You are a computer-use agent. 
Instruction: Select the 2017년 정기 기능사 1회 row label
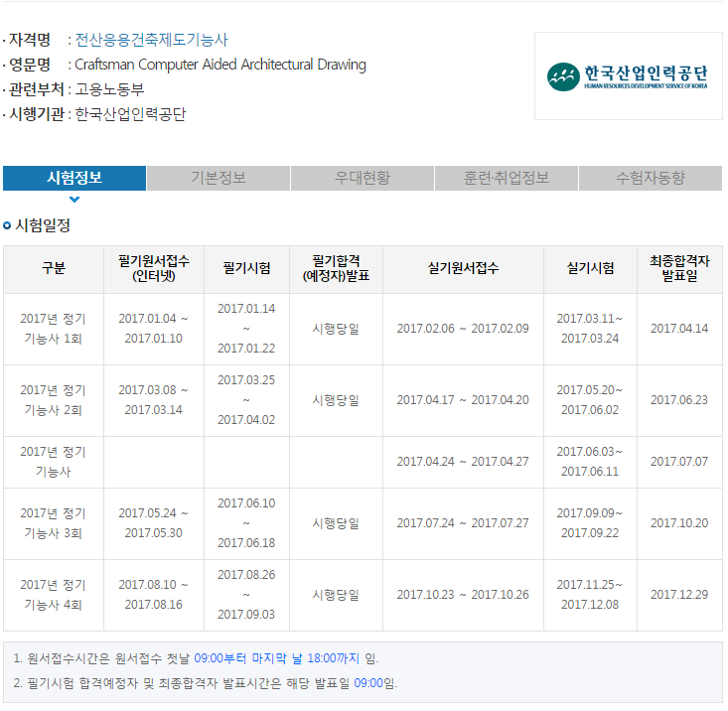coord(54,329)
